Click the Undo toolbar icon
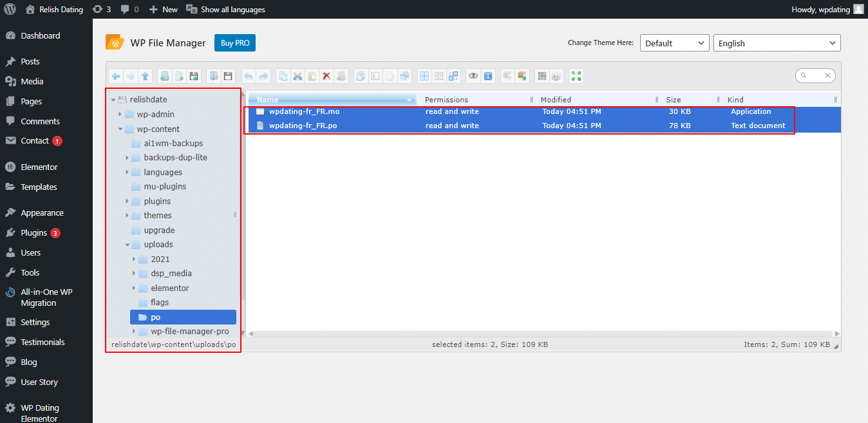The height and width of the screenshot is (423, 868). [x=249, y=76]
